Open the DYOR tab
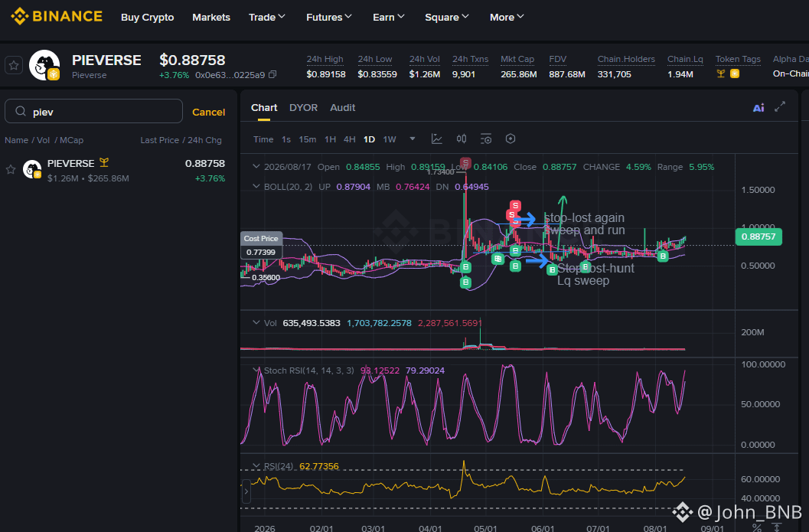809x532 pixels. coord(303,107)
